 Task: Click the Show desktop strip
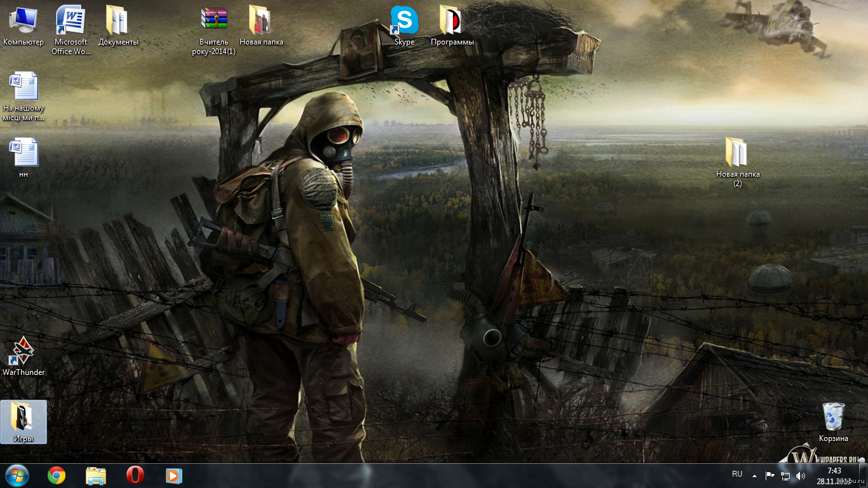point(863,476)
